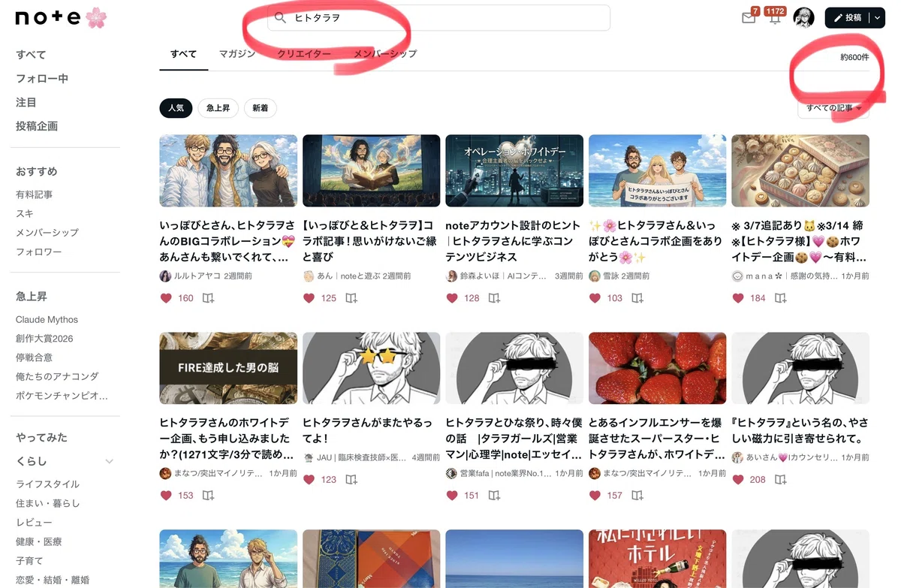Image resolution: width=901 pixels, height=588 pixels.
Task: Open 健康・医療 category link
Action: coord(39,541)
